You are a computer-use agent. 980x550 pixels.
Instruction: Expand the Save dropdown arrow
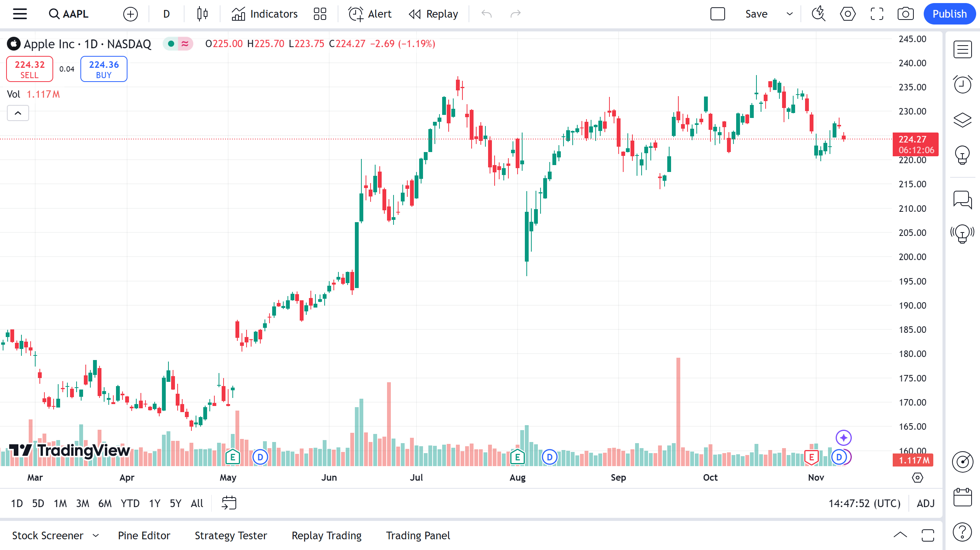coord(789,14)
